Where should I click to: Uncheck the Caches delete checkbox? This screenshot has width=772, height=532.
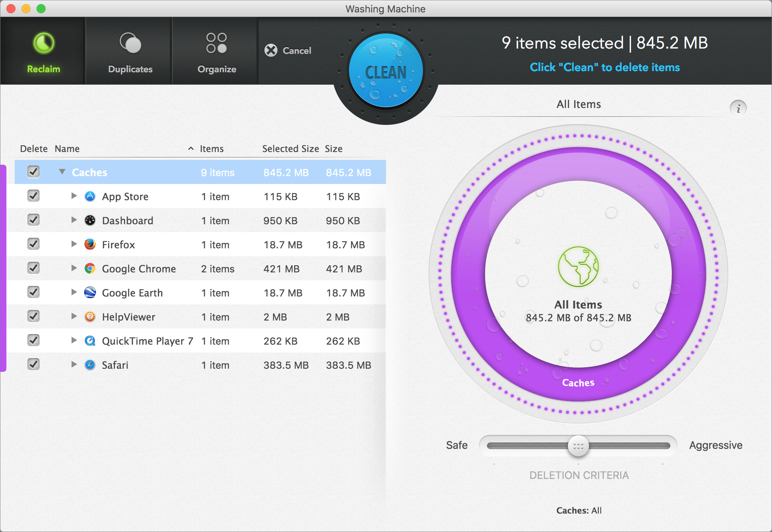[34, 172]
